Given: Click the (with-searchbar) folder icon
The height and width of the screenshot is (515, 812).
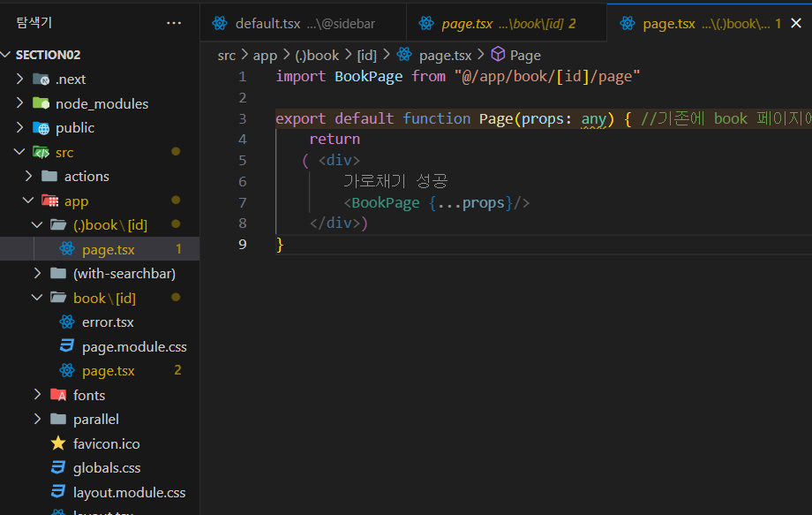Looking at the screenshot, I should click(58, 273).
